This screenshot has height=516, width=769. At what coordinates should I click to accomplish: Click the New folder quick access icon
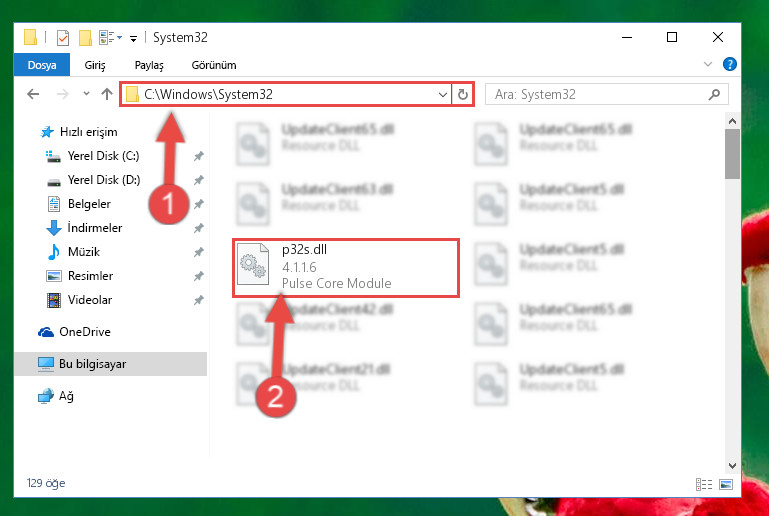(x=85, y=38)
